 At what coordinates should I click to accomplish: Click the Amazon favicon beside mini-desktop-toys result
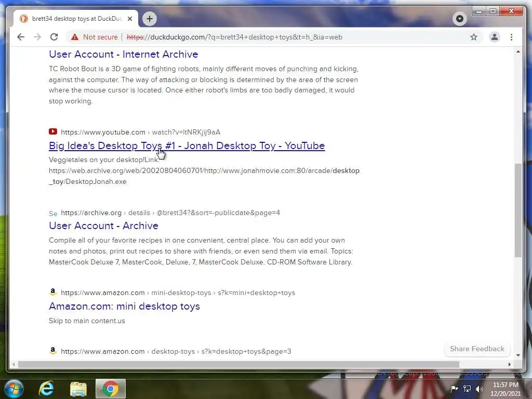coord(53,292)
